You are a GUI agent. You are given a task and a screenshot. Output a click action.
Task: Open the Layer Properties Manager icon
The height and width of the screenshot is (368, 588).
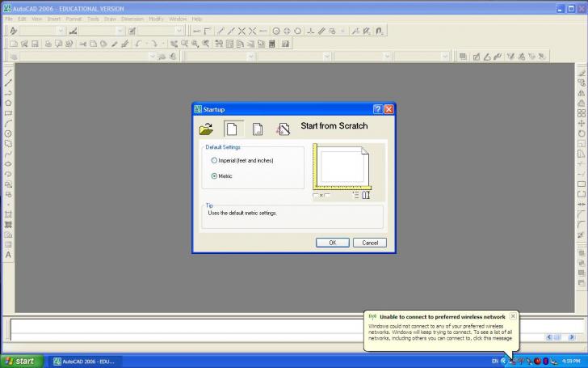pos(14,57)
